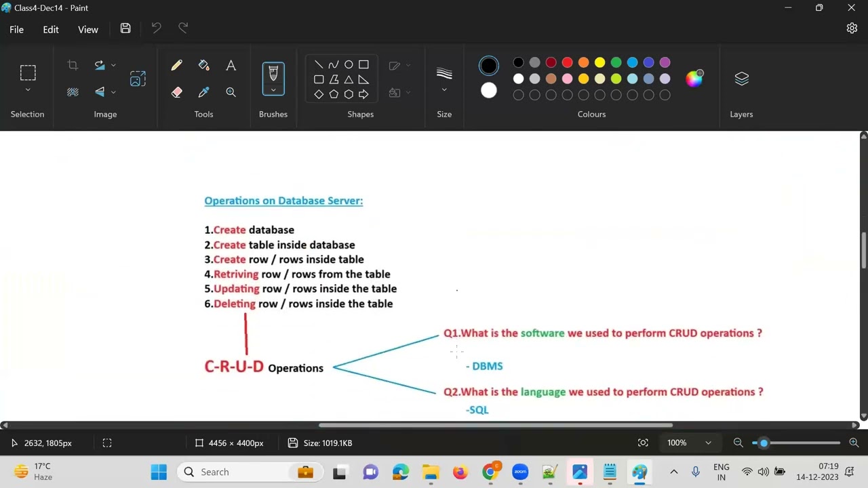Choose the Triangle shape

point(349,79)
